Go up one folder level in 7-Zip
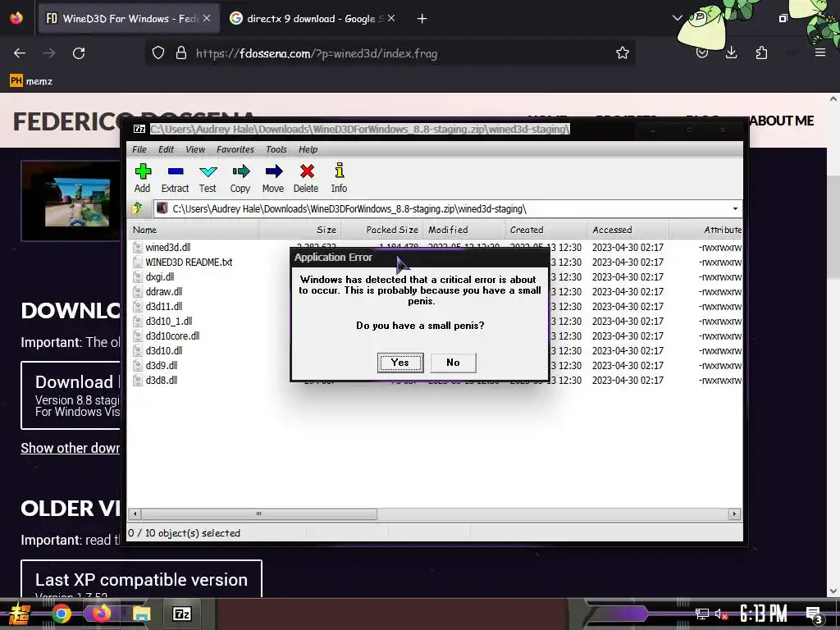 click(138, 208)
